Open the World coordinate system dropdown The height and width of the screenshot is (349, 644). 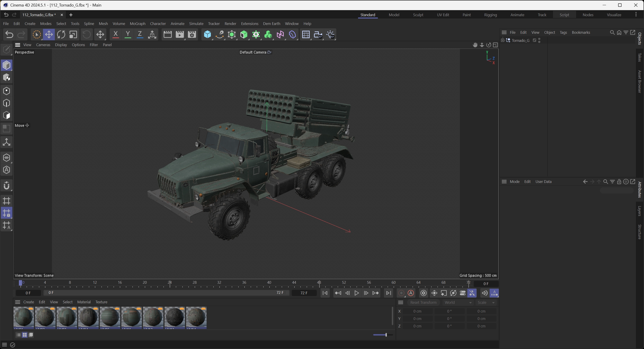458,302
